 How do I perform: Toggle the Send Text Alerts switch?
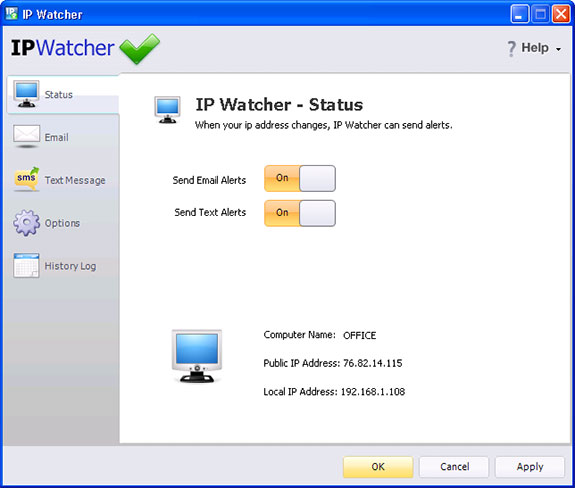(x=300, y=213)
